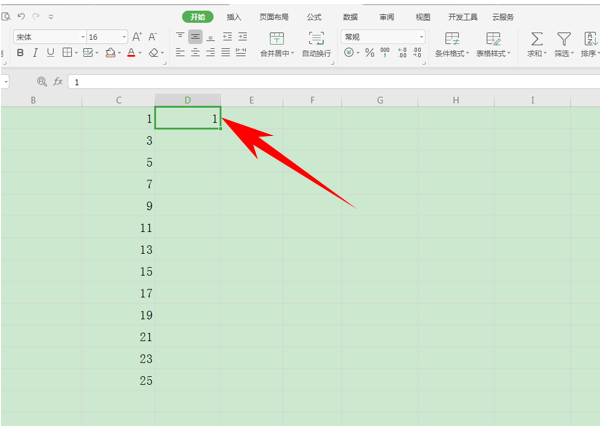Open the 云服务 (Cloud Services) tab
Image resolution: width=600 pixels, height=426 pixels.
click(x=503, y=17)
